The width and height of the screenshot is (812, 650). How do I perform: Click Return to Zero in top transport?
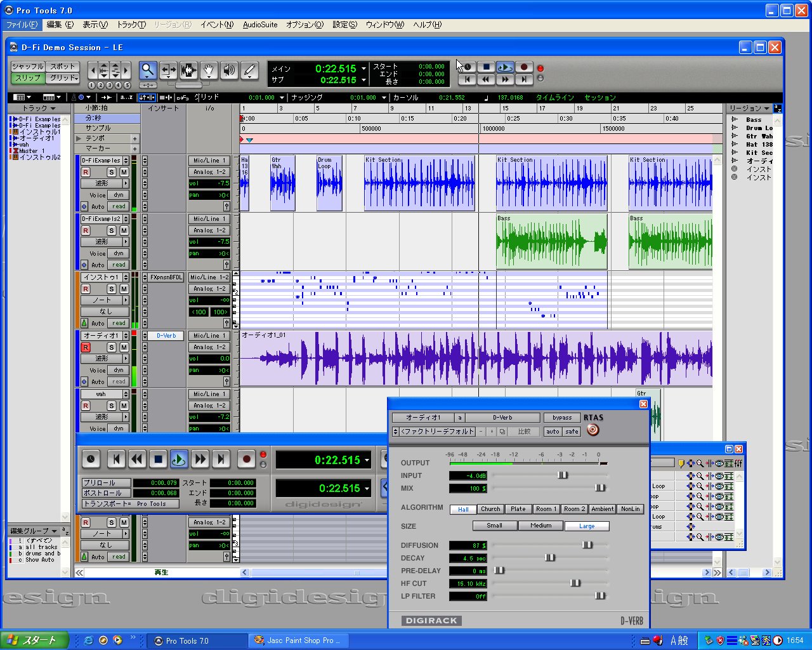tap(468, 79)
